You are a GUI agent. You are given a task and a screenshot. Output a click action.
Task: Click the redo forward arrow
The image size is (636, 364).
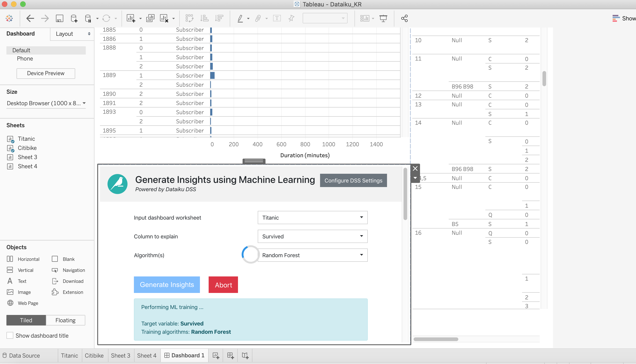coord(45,18)
